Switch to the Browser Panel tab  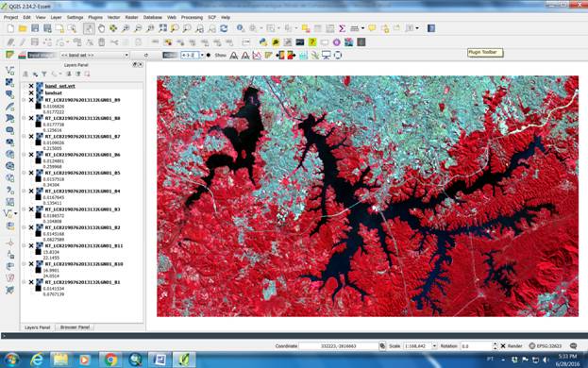coord(75,327)
